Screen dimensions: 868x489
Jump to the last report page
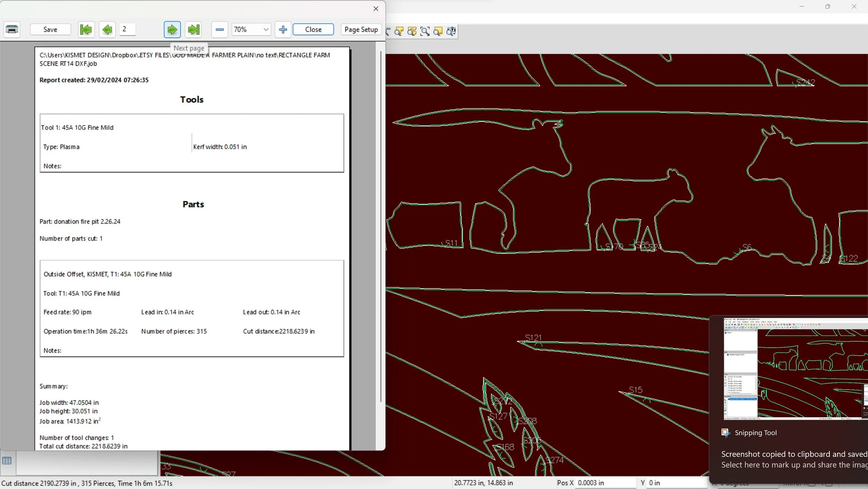[x=194, y=30]
